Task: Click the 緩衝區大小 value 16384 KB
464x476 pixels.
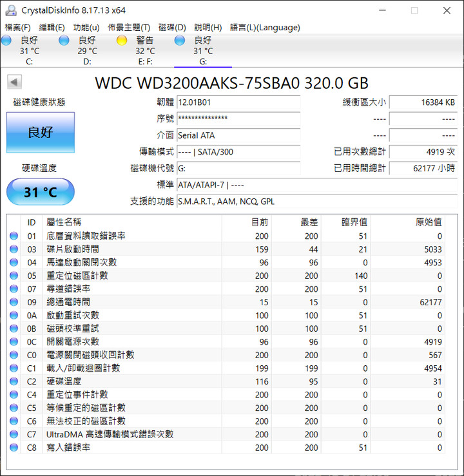Action: pos(423,102)
